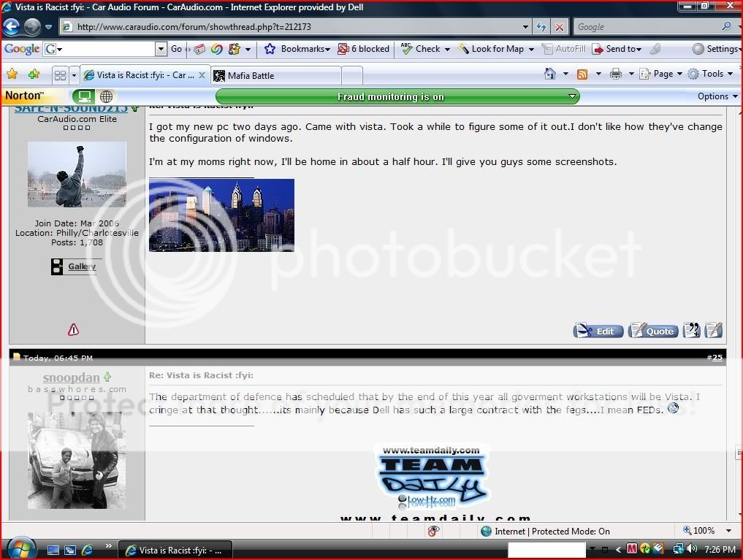Click the red M antivirus tray icon
The width and height of the screenshot is (743, 560).
[x=632, y=548]
